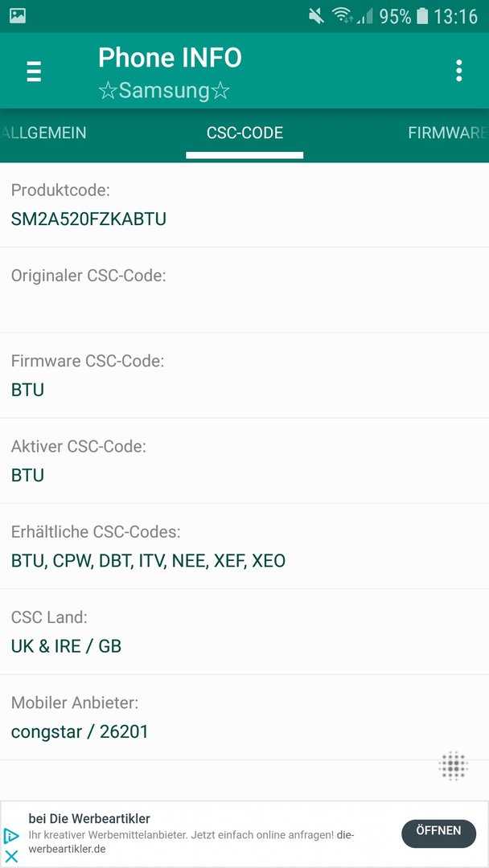The height and width of the screenshot is (868, 489).
Task: Tap the muted sound status icon
Action: (x=316, y=16)
